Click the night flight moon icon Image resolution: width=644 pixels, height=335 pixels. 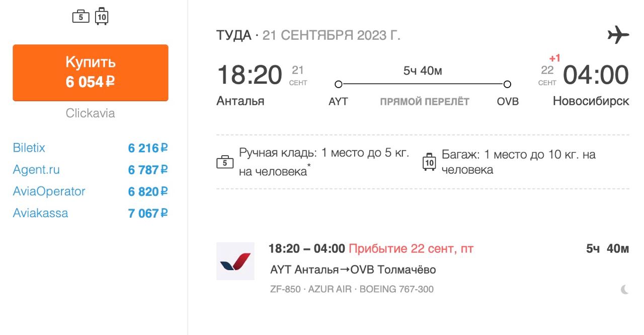(x=624, y=289)
